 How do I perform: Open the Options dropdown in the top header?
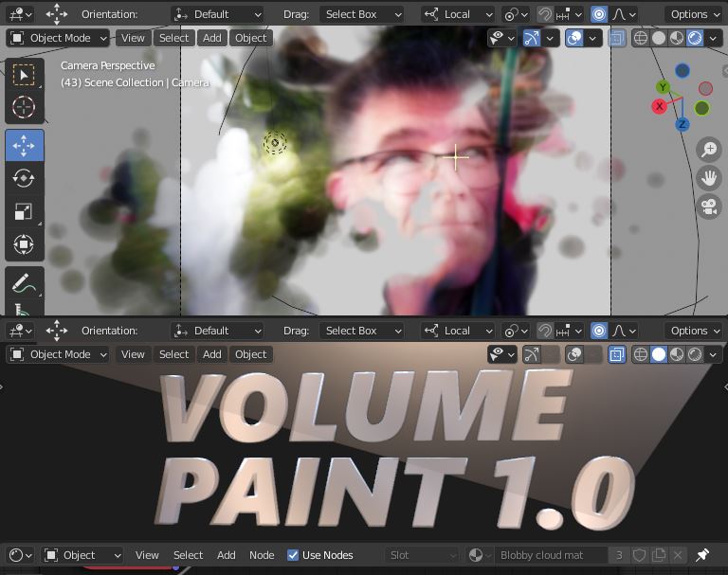(694, 15)
